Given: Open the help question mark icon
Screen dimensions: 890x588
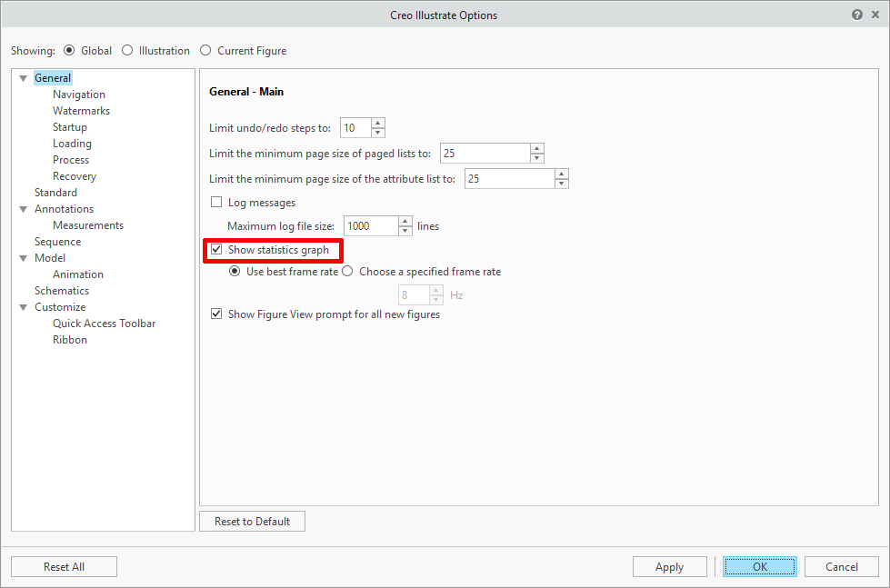Looking at the screenshot, I should pyautogui.click(x=857, y=15).
